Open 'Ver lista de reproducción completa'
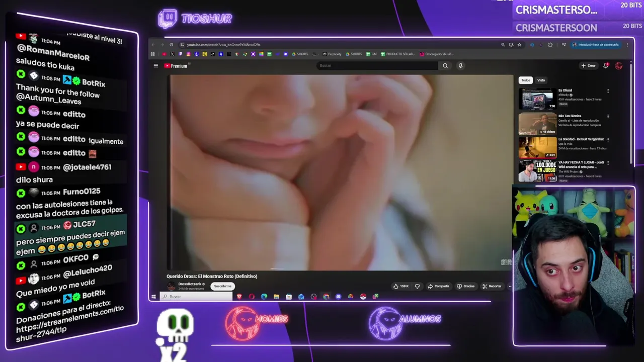The width and height of the screenshot is (644, 362). tap(580, 125)
